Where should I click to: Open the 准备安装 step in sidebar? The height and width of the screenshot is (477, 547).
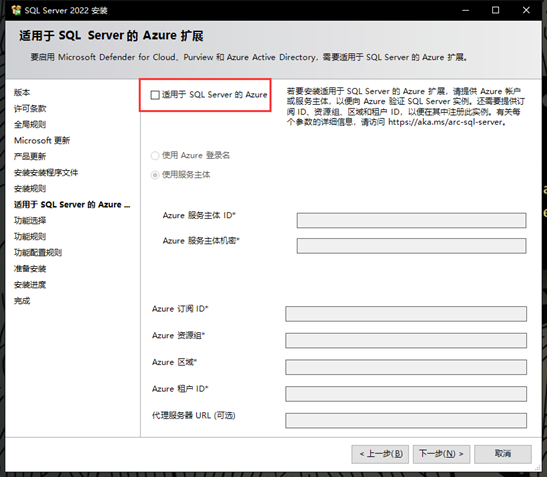(x=30, y=269)
